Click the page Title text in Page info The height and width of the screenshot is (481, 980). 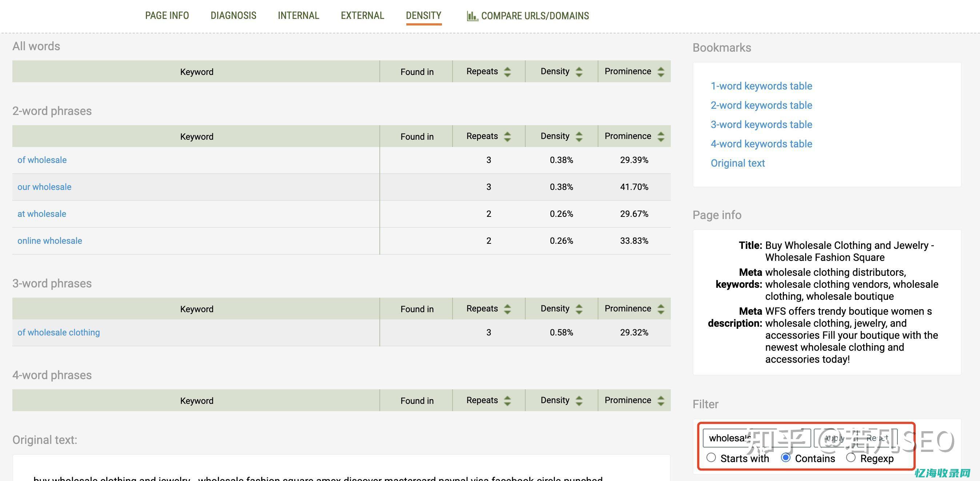(x=849, y=251)
